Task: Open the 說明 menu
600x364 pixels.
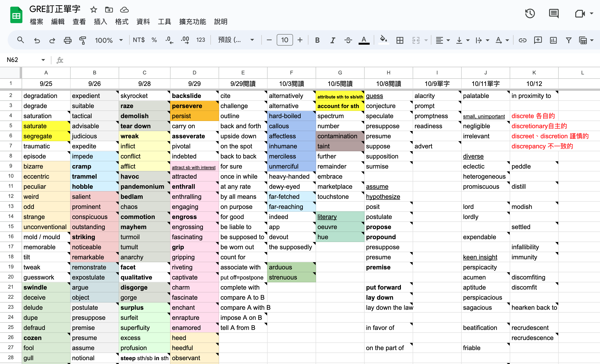Action: point(221,22)
